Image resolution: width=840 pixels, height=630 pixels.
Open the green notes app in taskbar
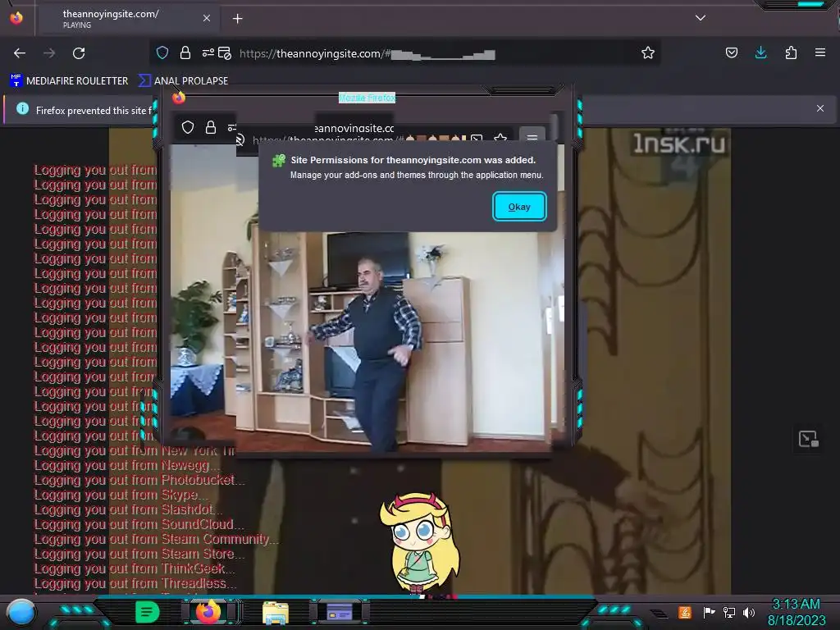pos(148,612)
